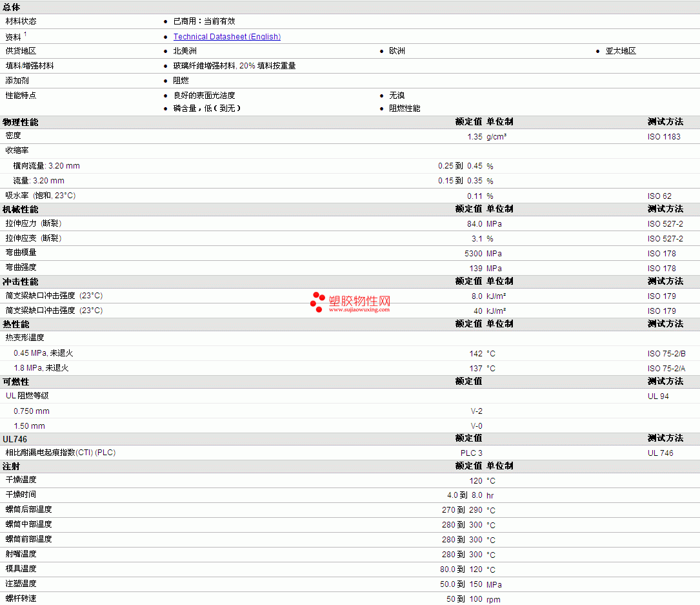This screenshot has width=700, height=605.
Task: Click the 螺杆转速 row label
Action: 21,599
